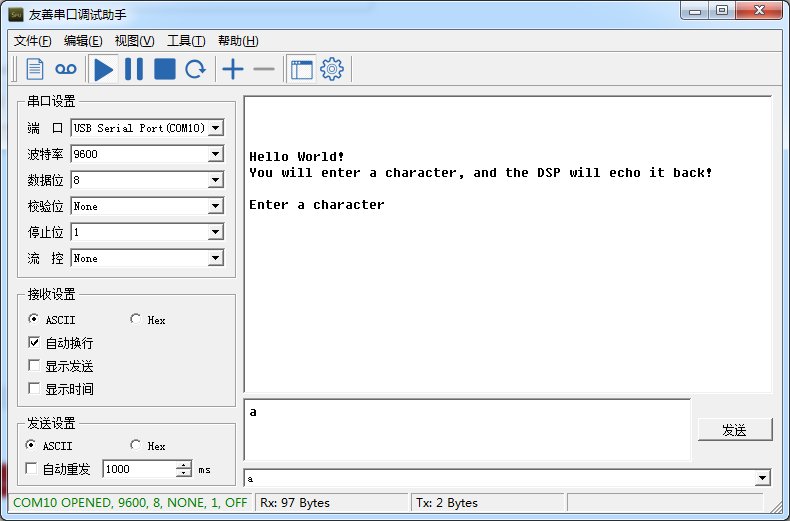
Task: Click the app icon in title bar
Action: [16, 15]
